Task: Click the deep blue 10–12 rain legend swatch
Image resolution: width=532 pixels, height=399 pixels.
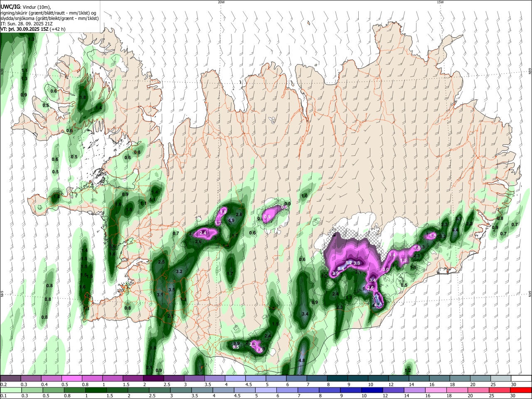Action: [x=371, y=390]
